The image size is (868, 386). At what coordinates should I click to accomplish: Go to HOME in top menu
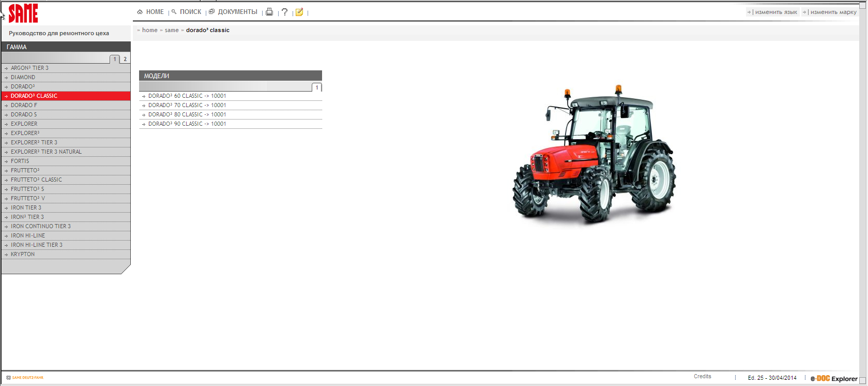pyautogui.click(x=150, y=12)
